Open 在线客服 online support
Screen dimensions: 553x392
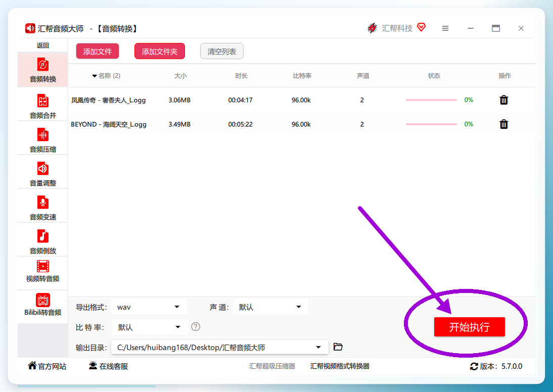click(x=109, y=366)
